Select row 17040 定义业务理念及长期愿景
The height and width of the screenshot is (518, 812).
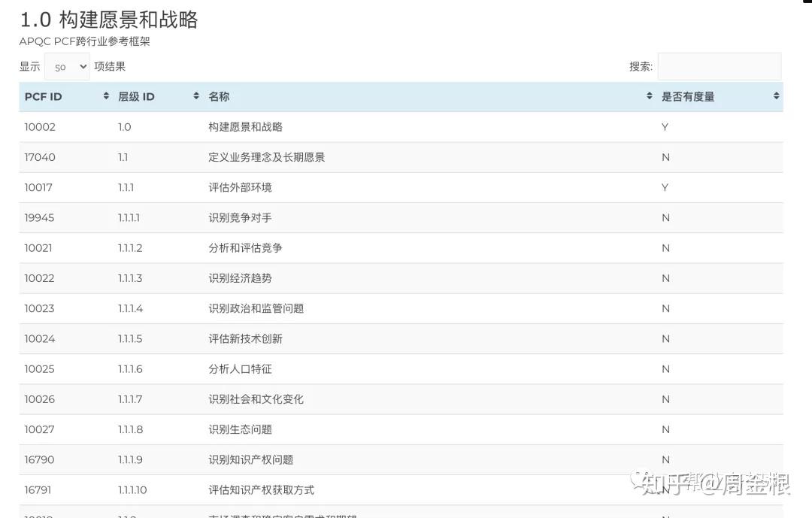pyautogui.click(x=301, y=157)
